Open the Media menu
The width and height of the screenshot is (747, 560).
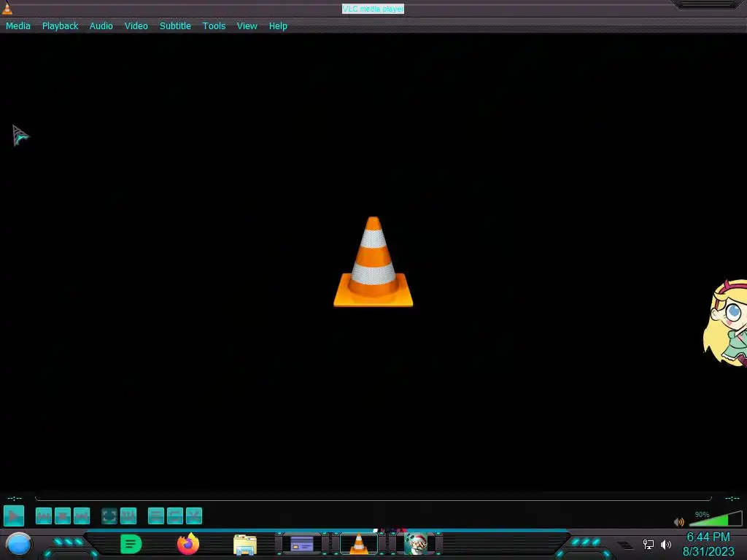18,26
